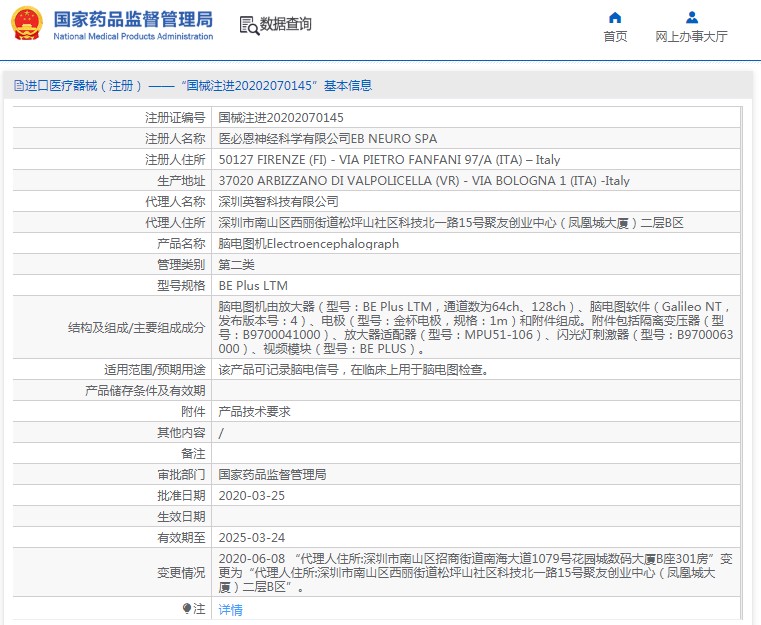Click National Medical Products Administration subtitle
Viewport: 761px width, 625px height.
point(133,36)
